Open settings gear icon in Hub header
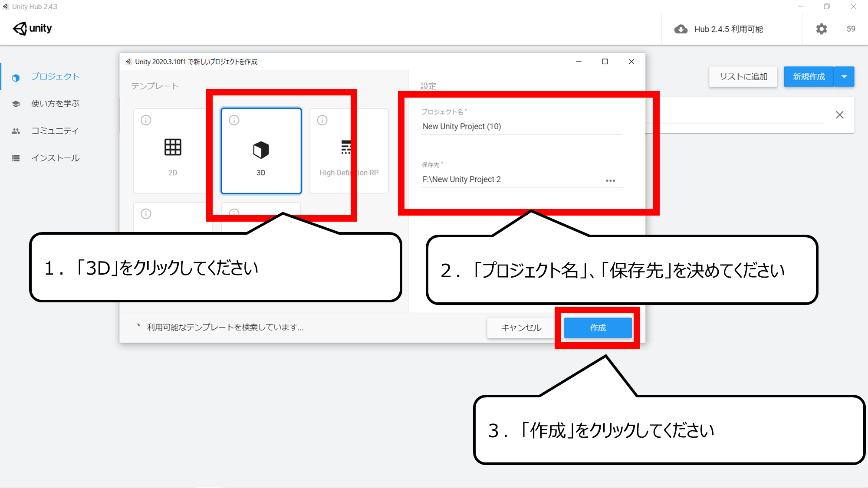 (821, 29)
